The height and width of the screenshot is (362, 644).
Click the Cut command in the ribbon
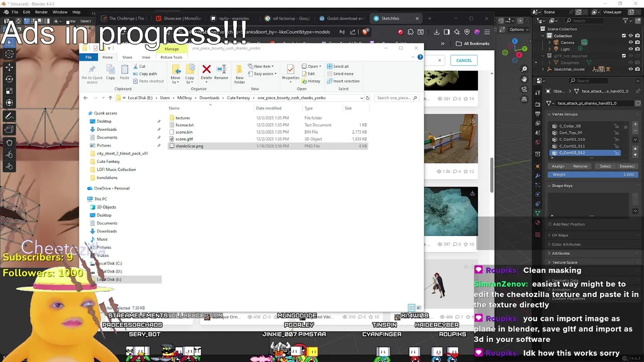[139, 66]
